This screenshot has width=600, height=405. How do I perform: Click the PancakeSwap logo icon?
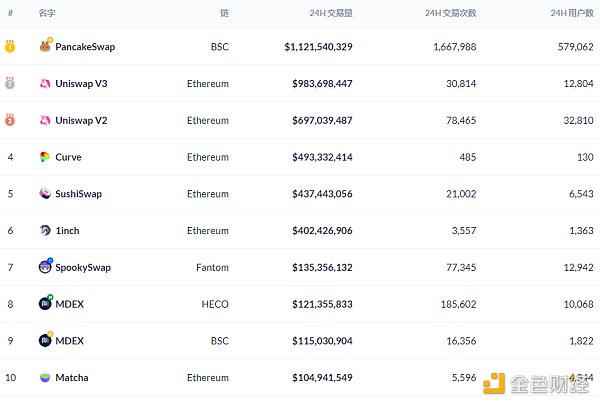pos(45,47)
